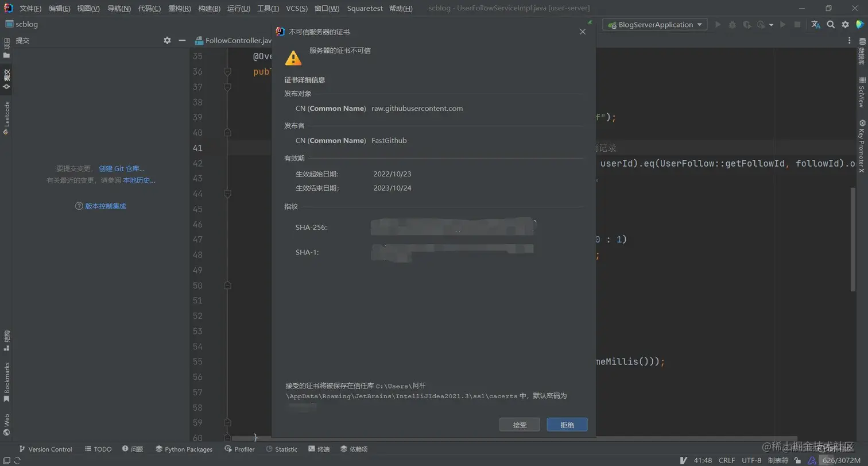Open the 帮助(H) menu
Viewport: 868px width, 466px height.
pyautogui.click(x=401, y=9)
